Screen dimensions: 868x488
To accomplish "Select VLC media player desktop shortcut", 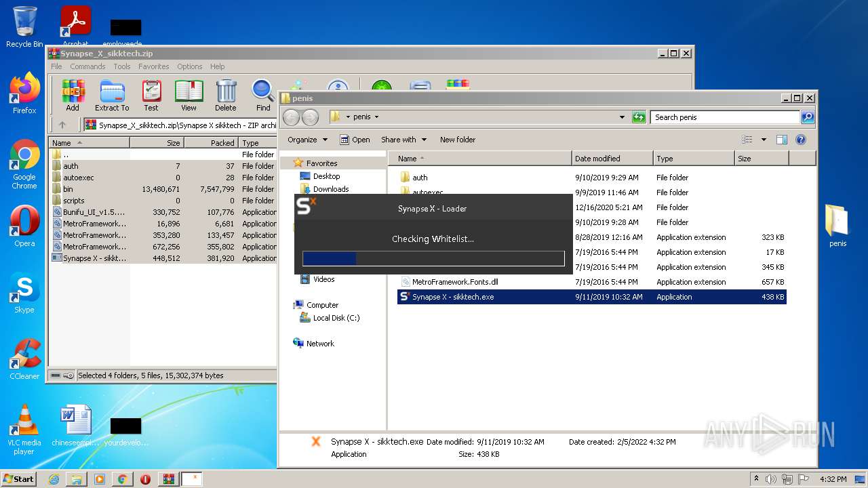I will [24, 430].
